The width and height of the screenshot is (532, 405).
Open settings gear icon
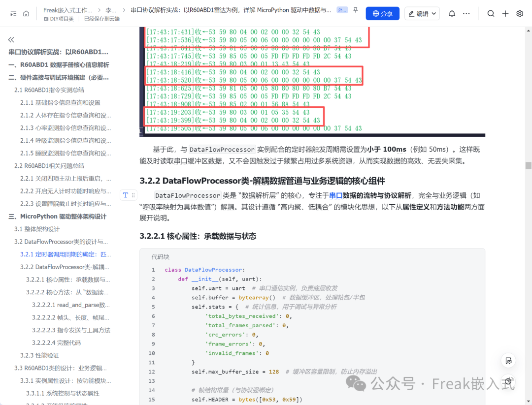[x=520, y=14]
